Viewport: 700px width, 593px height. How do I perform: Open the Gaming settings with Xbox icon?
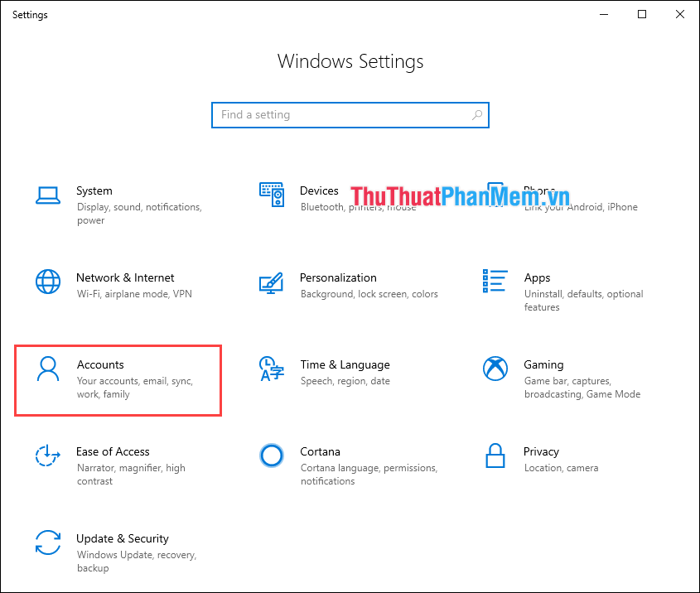click(495, 369)
